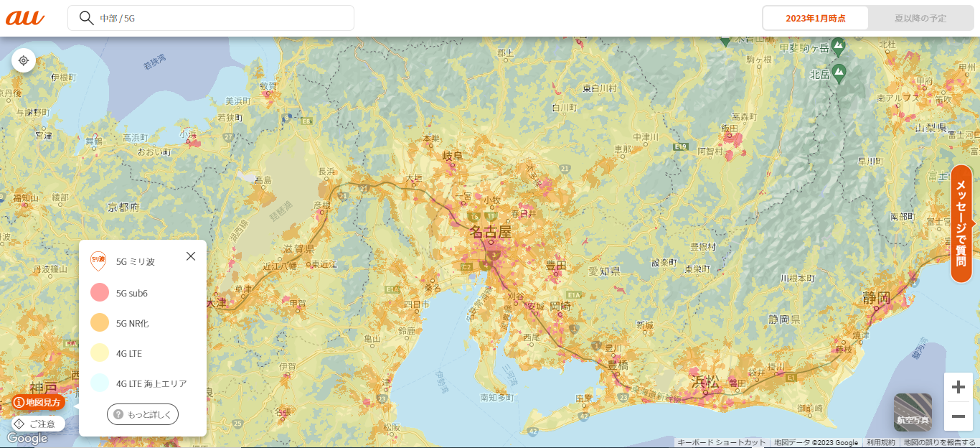Switch to 航空写真 aerial view
Image resolution: width=980 pixels, height=448 pixels.
(913, 412)
